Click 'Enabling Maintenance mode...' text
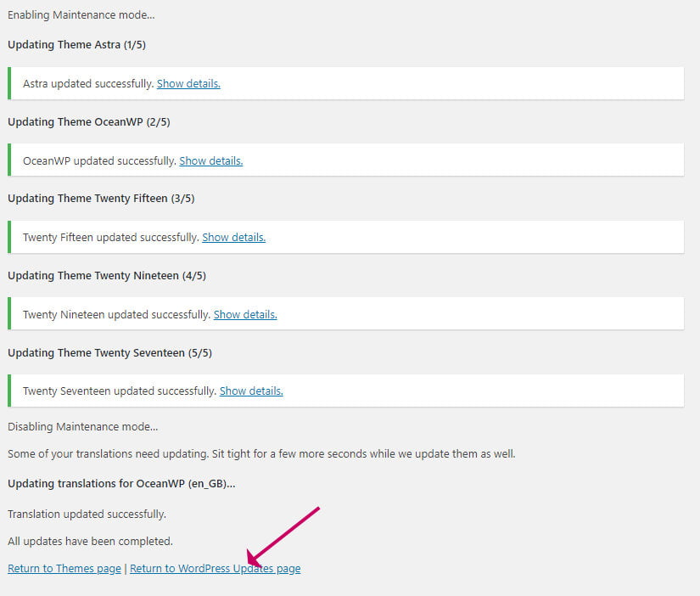 click(x=81, y=14)
